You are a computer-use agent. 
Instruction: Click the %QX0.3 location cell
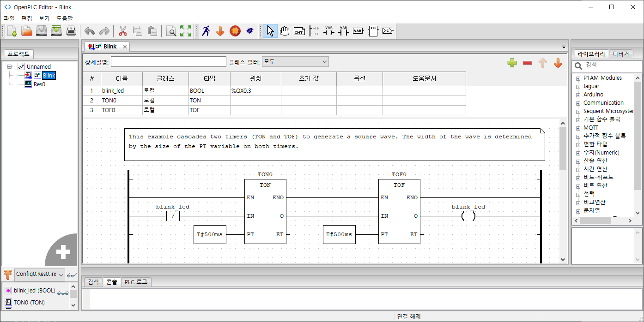(255, 91)
